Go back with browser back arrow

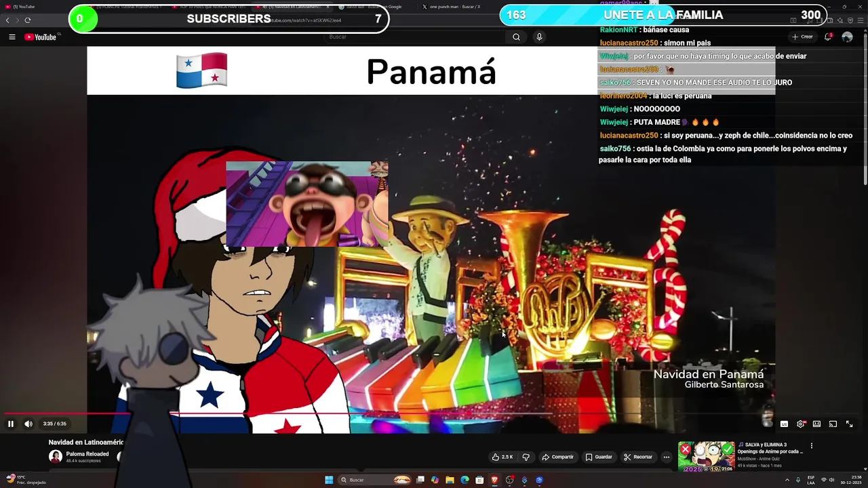coord(8,20)
